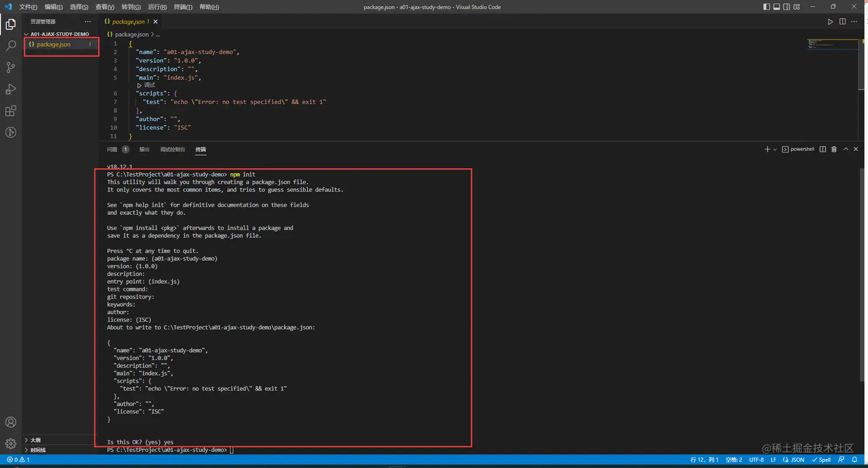This screenshot has width=868, height=468.
Task: Open the 编辑(E) menu
Action: pos(53,7)
